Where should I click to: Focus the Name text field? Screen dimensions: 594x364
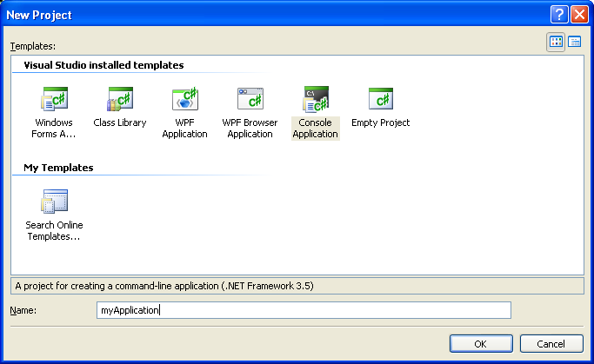[x=304, y=310]
